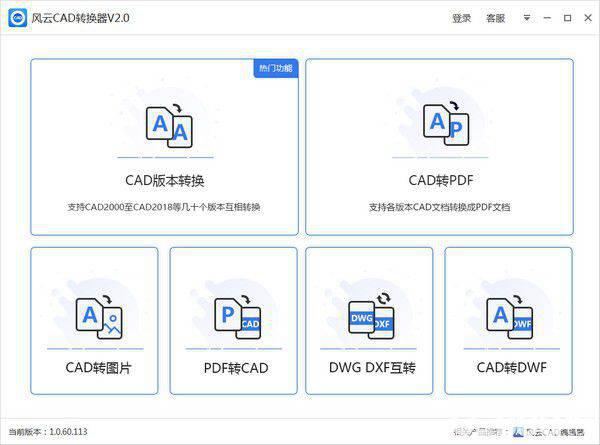
Task: Click the CAD转PDF title text
Action: [441, 180]
